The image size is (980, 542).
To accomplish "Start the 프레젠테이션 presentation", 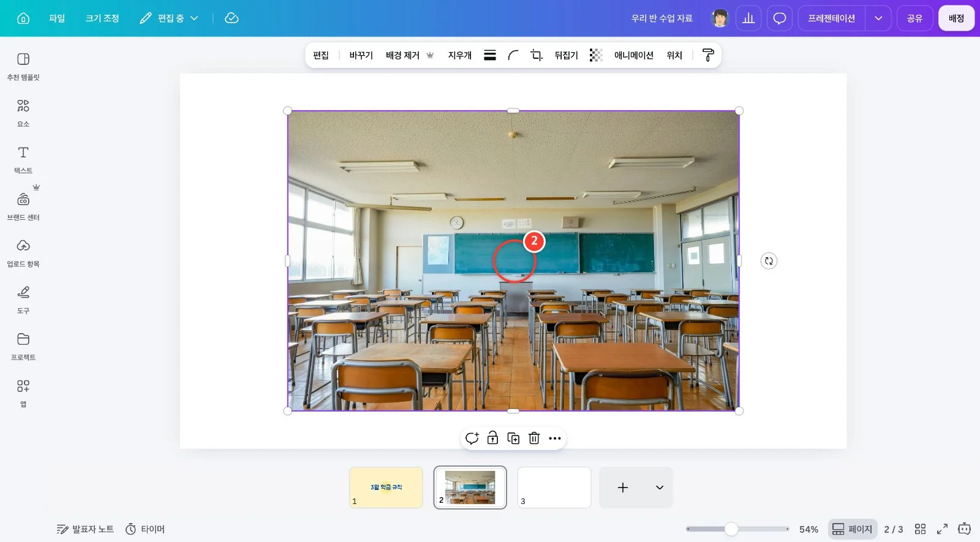I will click(x=831, y=18).
